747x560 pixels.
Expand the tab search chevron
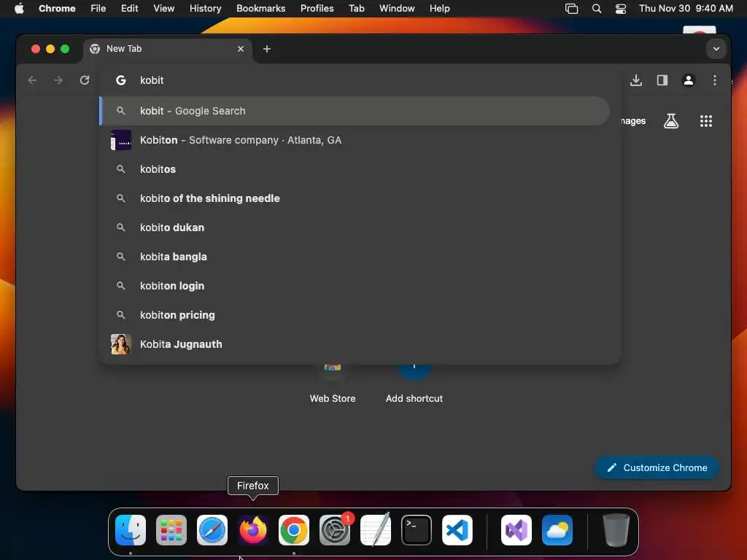716,49
